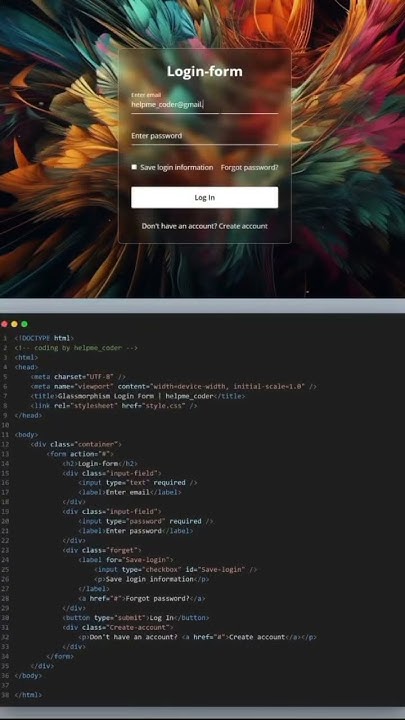Viewport: 405px width, 720px height.
Task: Submit with the white Log In button
Action: [204, 197]
